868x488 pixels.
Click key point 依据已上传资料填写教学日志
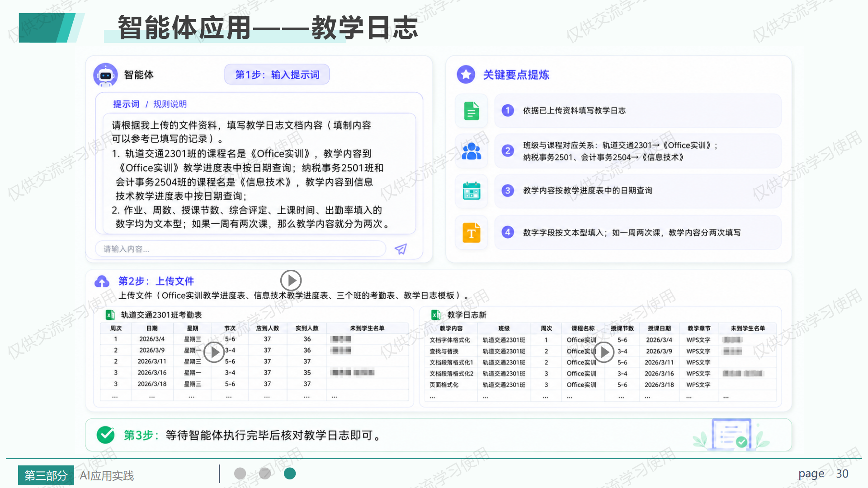638,111
